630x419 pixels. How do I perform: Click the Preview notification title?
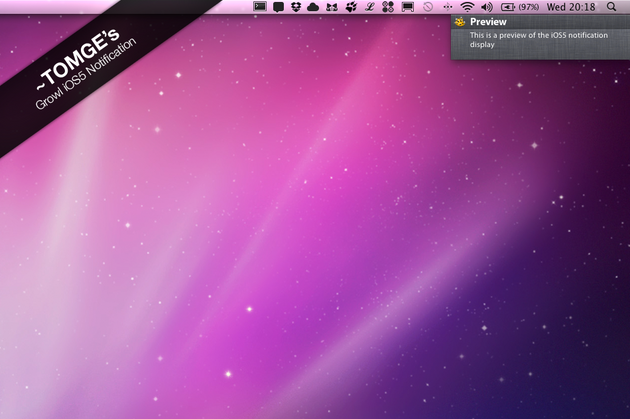point(488,22)
